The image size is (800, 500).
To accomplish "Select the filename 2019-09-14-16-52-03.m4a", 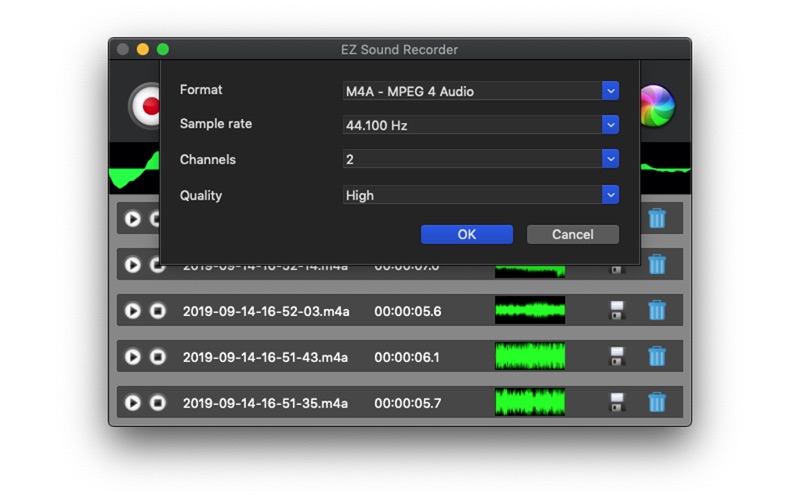I will click(266, 311).
